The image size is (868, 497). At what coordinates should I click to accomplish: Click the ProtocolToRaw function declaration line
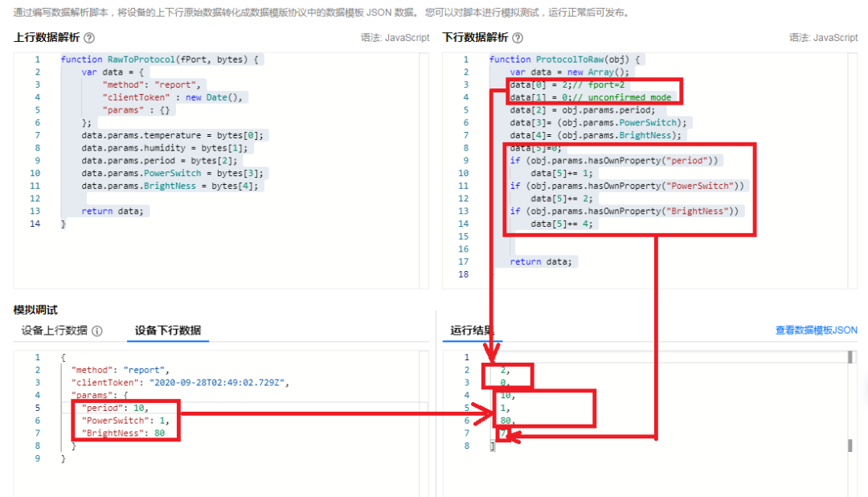point(565,60)
